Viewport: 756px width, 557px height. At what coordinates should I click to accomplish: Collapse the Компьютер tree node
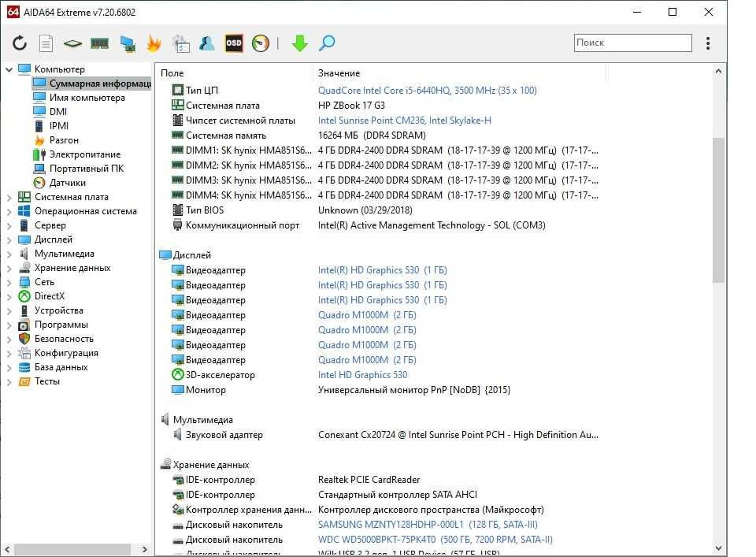tap(9, 69)
